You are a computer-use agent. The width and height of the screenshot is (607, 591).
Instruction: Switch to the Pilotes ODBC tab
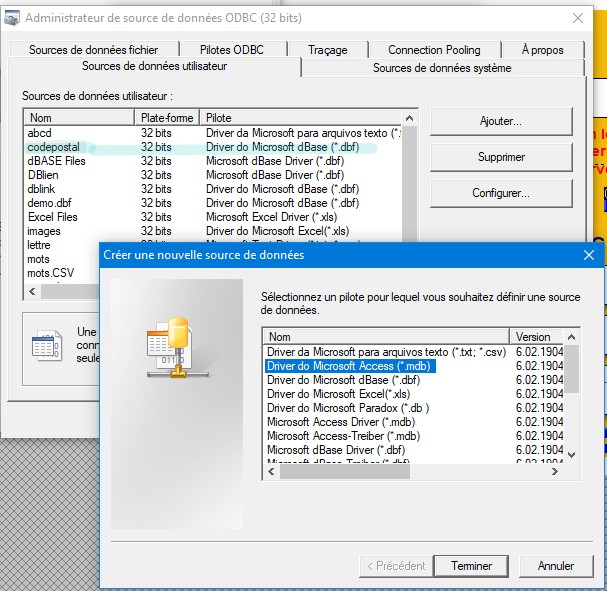[x=231, y=50]
